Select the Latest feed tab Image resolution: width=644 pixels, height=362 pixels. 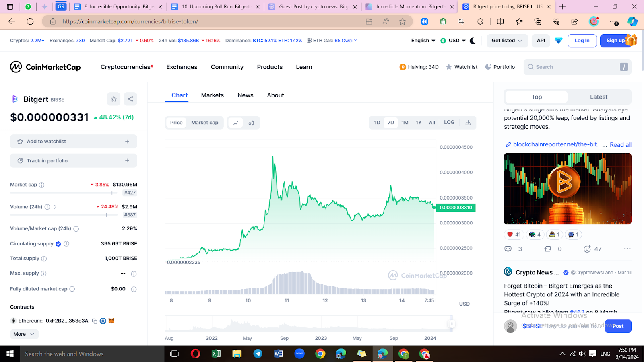point(599,97)
